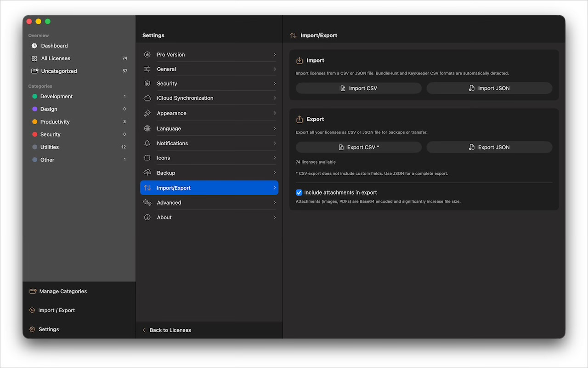This screenshot has width=588, height=368.
Task: Click the All Licenses grid icon
Action: click(x=34, y=58)
